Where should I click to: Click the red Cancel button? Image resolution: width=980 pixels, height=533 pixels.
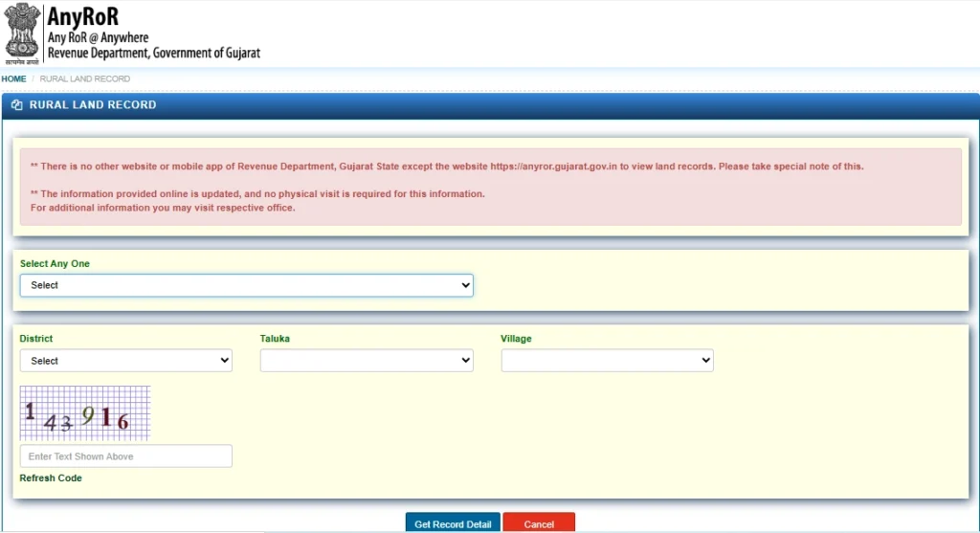[x=539, y=523]
